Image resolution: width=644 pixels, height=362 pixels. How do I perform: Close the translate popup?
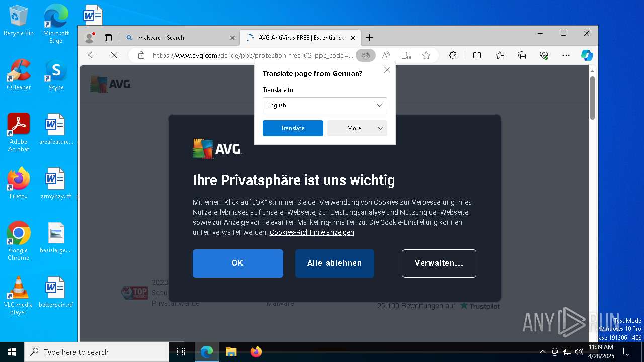387,70
